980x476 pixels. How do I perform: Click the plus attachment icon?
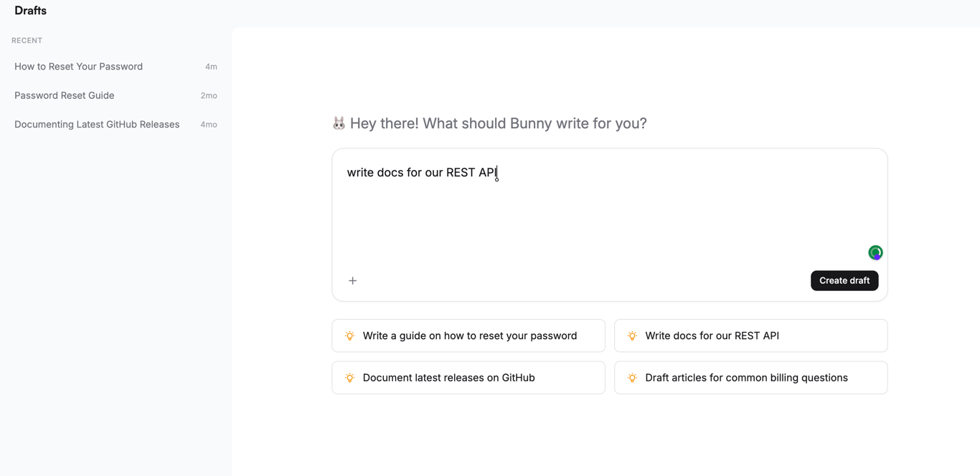click(352, 281)
